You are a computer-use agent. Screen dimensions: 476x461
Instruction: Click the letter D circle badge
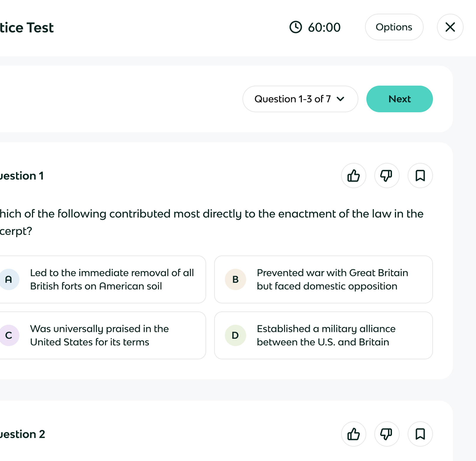(x=235, y=335)
